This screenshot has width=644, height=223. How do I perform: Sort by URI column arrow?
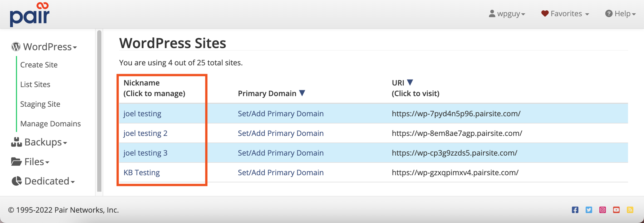[410, 82]
